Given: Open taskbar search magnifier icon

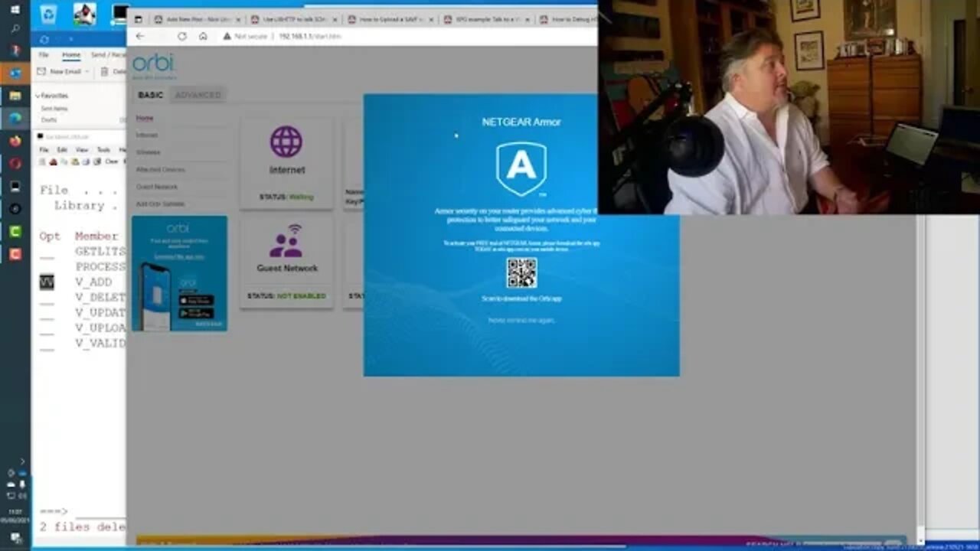Looking at the screenshot, I should 15,29.
